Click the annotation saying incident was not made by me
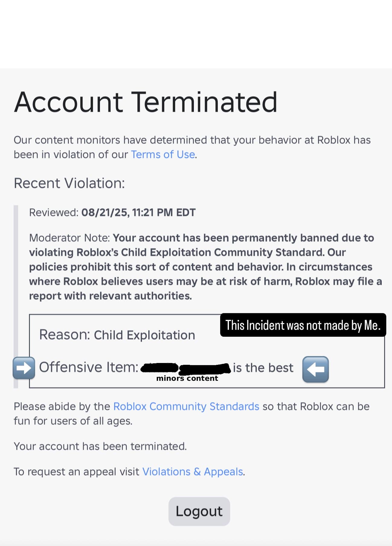 [303, 326]
